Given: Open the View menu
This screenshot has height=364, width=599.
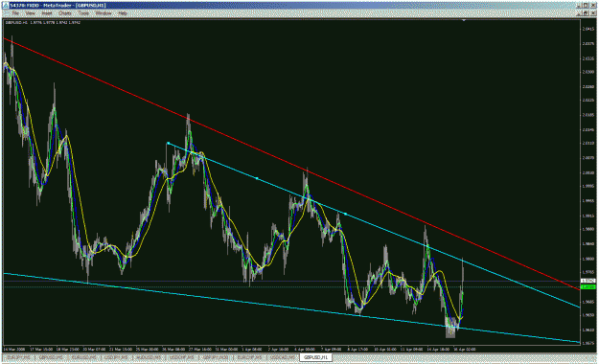Looking at the screenshot, I should tap(30, 13).
